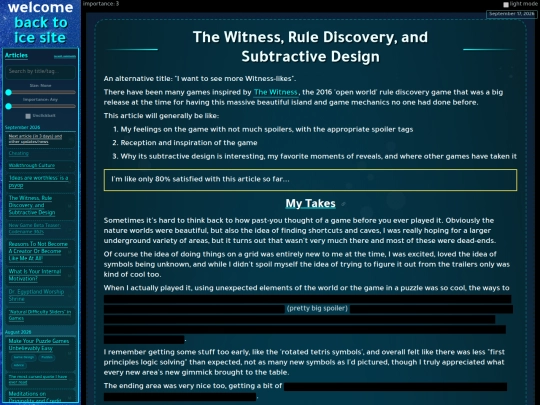Reveal the spoiler after 'getting a bit of'
Viewport: 540px width, 405px height.
pos(305,392)
